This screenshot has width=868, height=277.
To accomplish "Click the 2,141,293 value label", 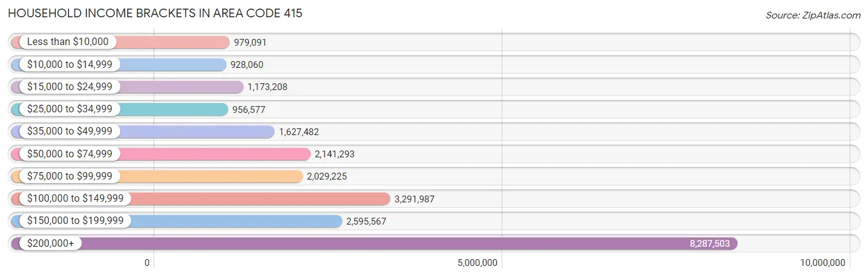I will pyautogui.click(x=335, y=154).
